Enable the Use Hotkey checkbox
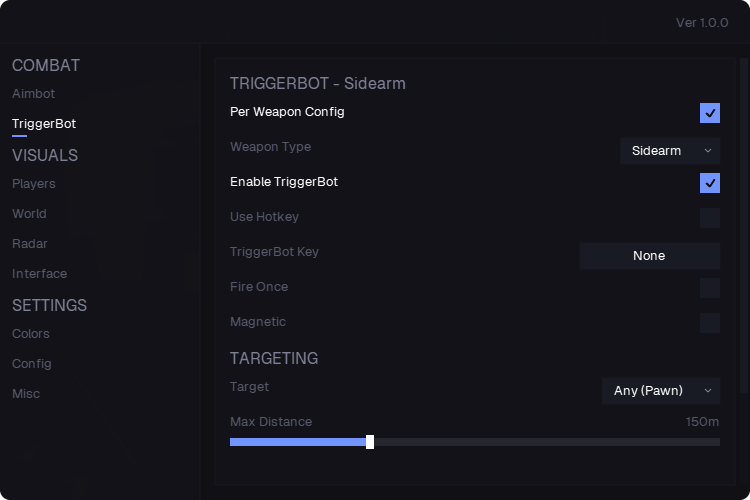Image resolution: width=750 pixels, height=500 pixels. point(709,218)
